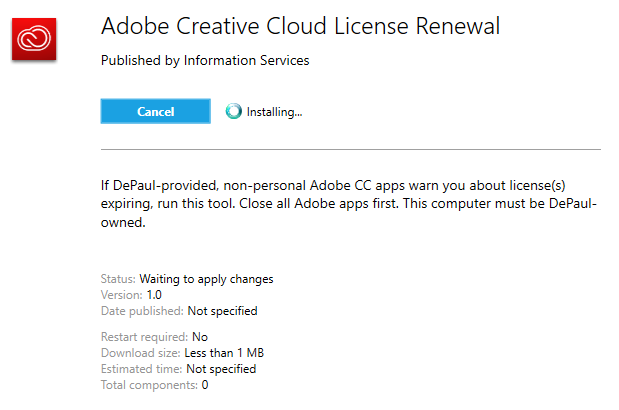Click the "Waiting to apply changes" status value

(206, 279)
